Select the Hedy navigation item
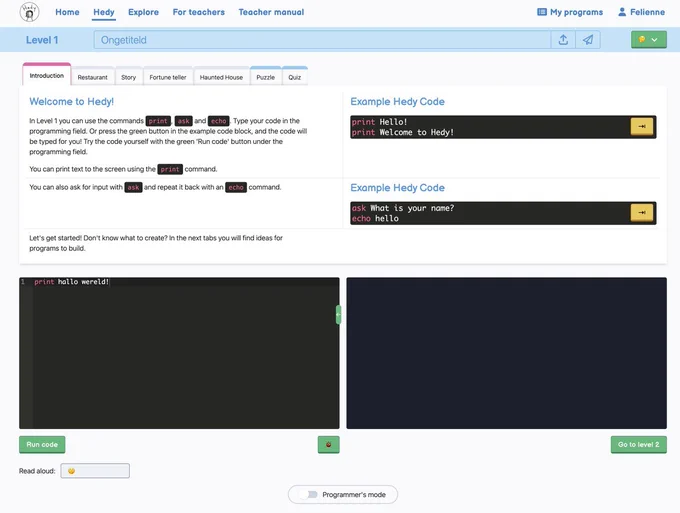Screen dimensions: 680x513 (104, 12)
